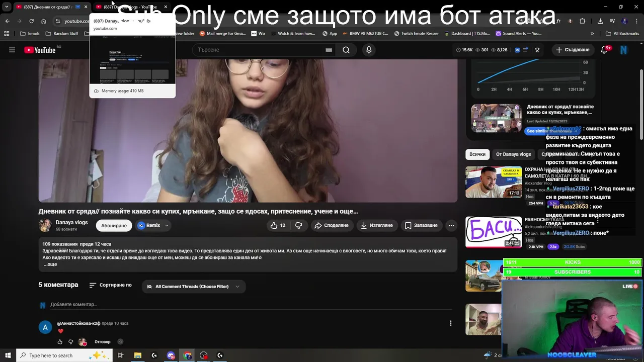
Task: Open the trophy icon in vidIQ bar
Action: (537, 50)
